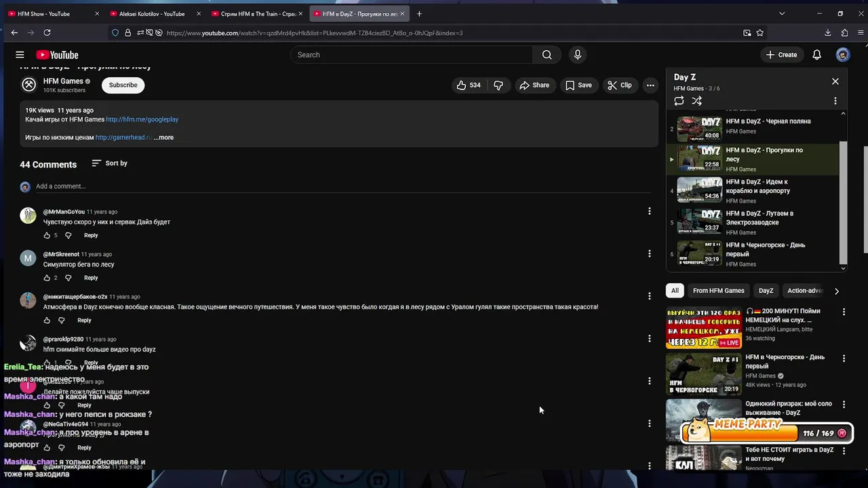Image resolution: width=868 pixels, height=488 pixels.
Task: Open the browser application menu
Action: tap(861, 33)
